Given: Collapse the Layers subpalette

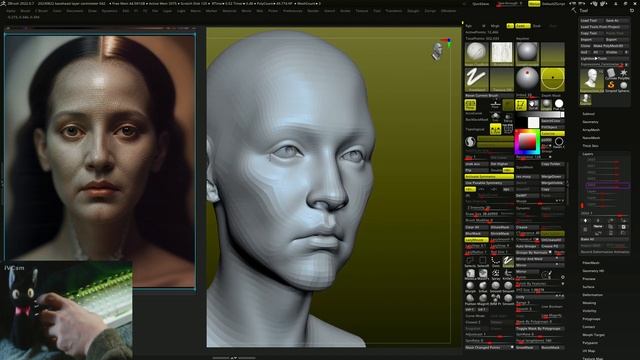Looking at the screenshot, I should click(x=588, y=154).
